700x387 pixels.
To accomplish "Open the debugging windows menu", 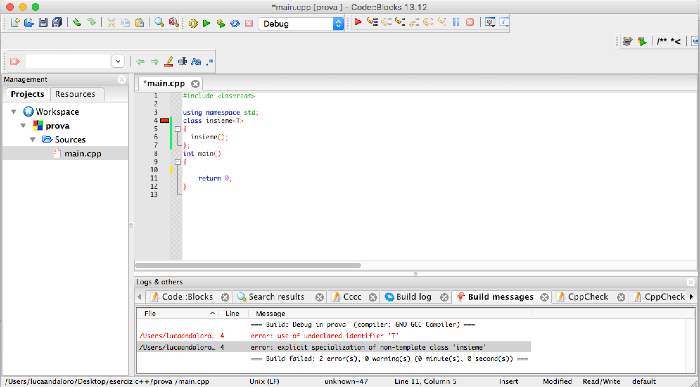I will point(490,22).
